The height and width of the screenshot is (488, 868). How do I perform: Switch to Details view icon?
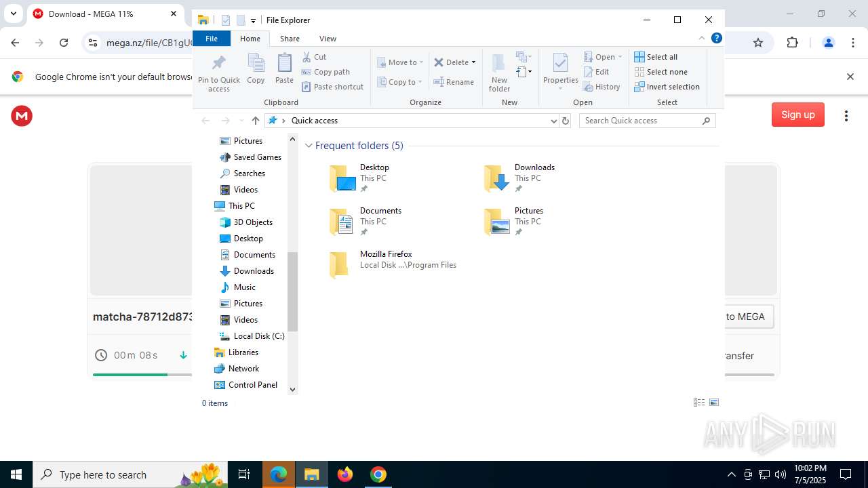pyautogui.click(x=699, y=403)
